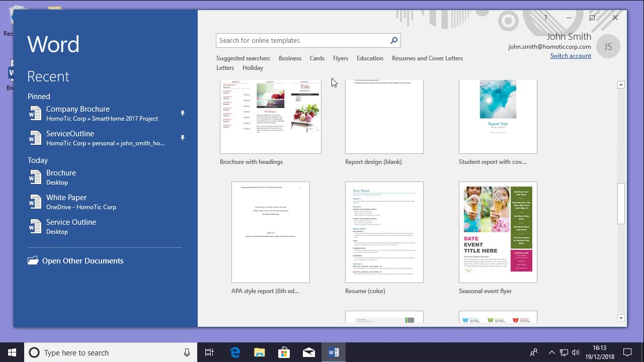The height and width of the screenshot is (362, 644).
Task: Select the Education suggested search
Action: (370, 58)
